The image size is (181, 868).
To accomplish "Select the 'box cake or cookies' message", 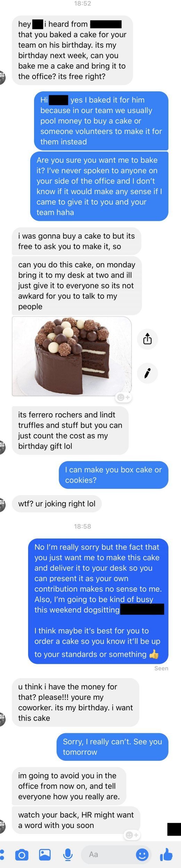I will pos(114,475).
